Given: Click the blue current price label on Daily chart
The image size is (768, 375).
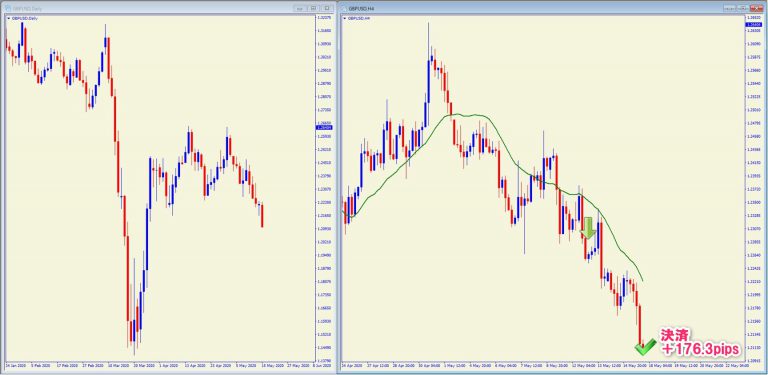Looking at the screenshot, I should coord(323,127).
